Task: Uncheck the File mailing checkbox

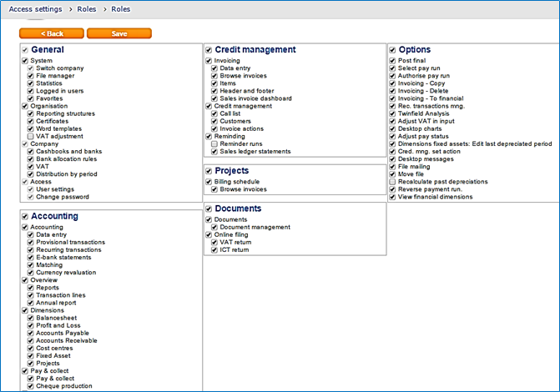Action: pyautogui.click(x=392, y=167)
